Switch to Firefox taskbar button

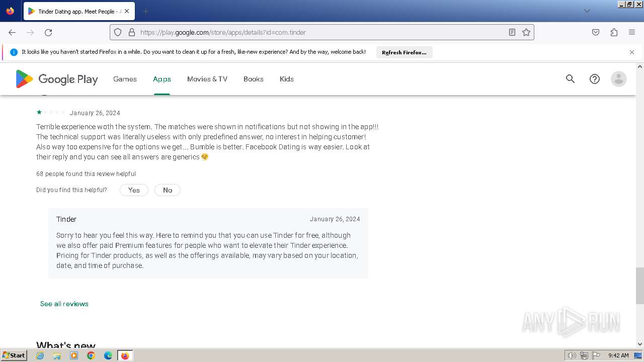pyautogui.click(x=125, y=355)
